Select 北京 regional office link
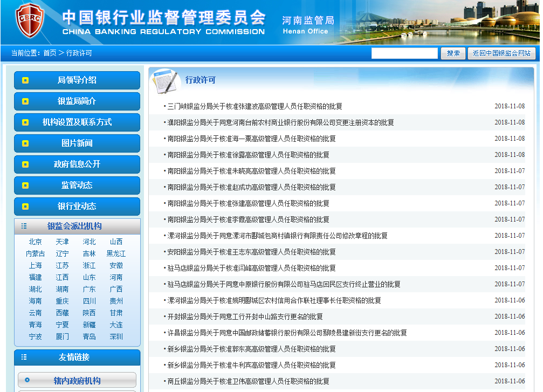The image size is (543, 392). coord(35,242)
